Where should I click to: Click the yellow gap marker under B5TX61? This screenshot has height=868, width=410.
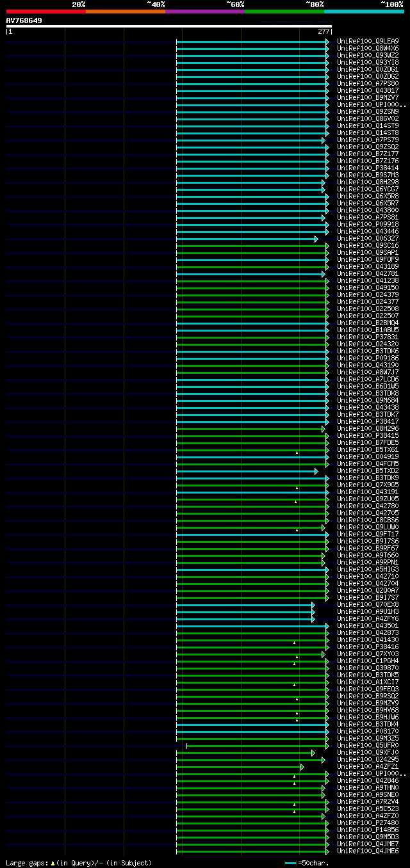tap(297, 453)
